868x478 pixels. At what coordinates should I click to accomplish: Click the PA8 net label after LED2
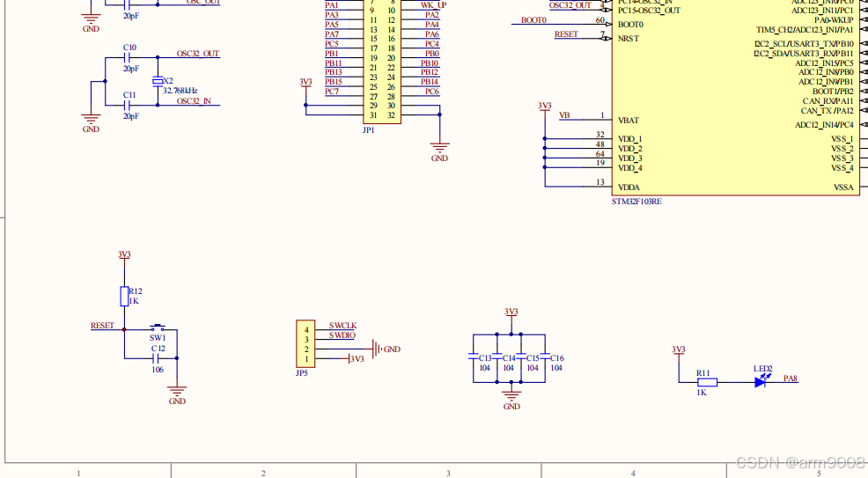click(790, 379)
